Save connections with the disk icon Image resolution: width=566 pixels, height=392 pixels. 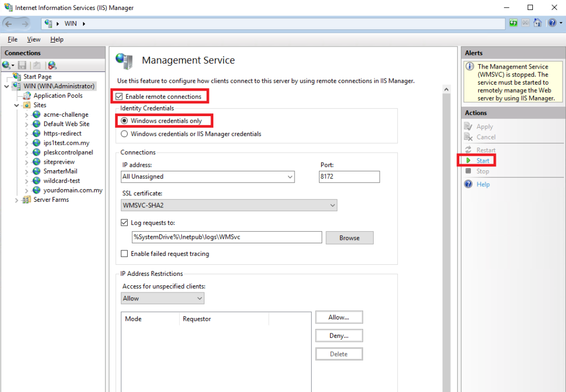[22, 65]
